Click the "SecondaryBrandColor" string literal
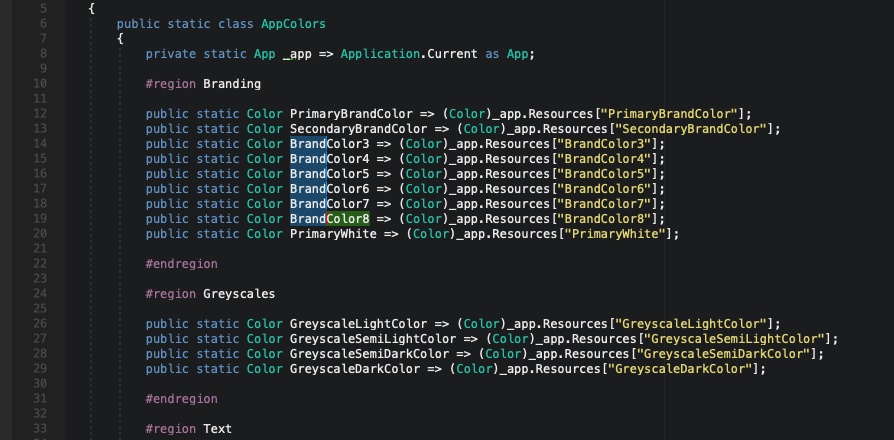The width and height of the screenshot is (894, 440). (x=691, y=129)
